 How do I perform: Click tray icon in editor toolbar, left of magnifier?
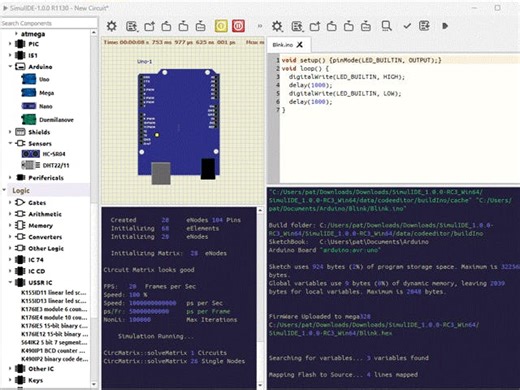coord(366,26)
